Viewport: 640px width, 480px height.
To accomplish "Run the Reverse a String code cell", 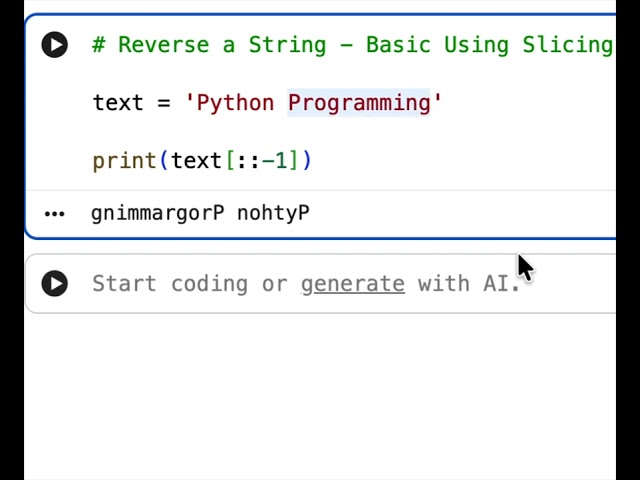I will pyautogui.click(x=54, y=44).
